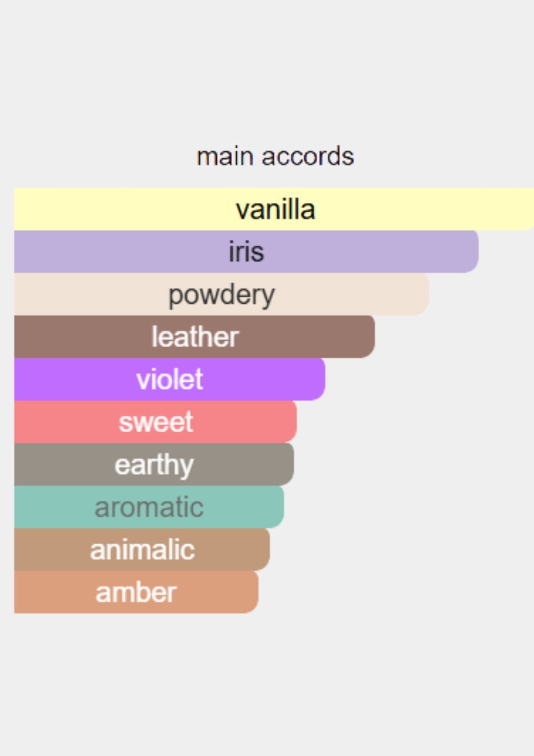Click the aromatic text label
This screenshot has height=756, width=534.
pyautogui.click(x=149, y=507)
